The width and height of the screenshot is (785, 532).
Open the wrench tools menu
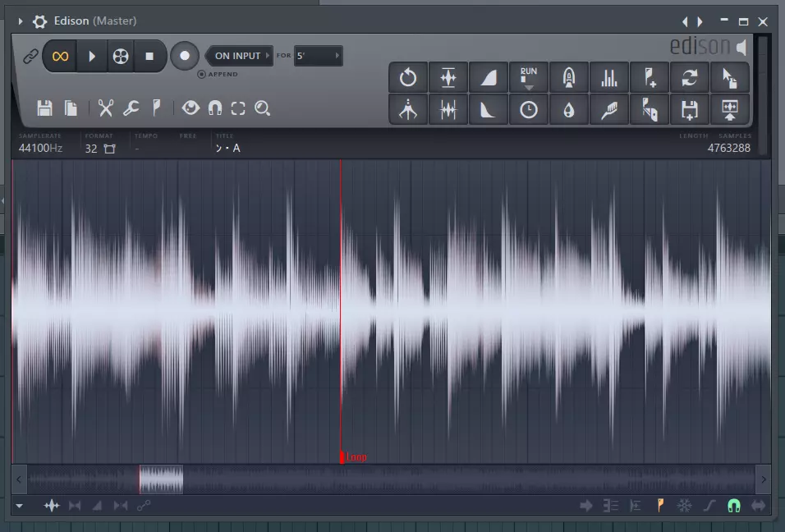131,108
